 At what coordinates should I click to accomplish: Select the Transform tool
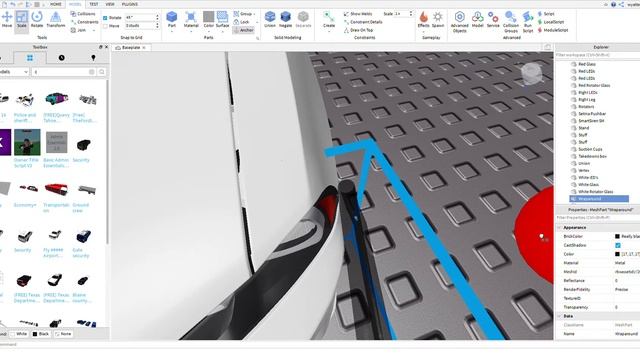coord(56,19)
